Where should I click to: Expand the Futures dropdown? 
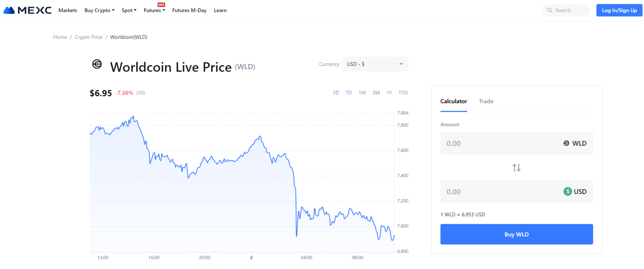(x=153, y=10)
